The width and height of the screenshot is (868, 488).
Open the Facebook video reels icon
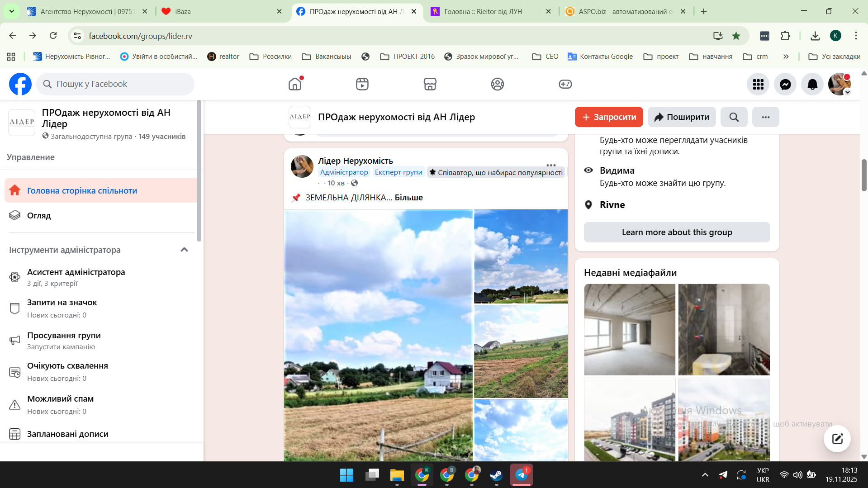362,84
